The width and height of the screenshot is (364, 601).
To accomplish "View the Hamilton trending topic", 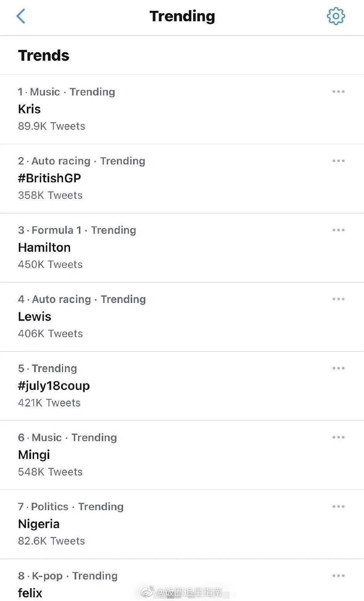I will coord(44,248).
